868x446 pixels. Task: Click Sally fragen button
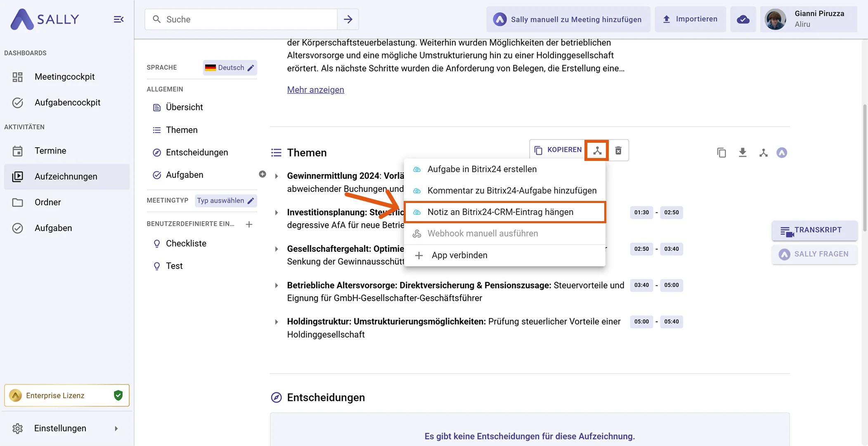point(814,255)
